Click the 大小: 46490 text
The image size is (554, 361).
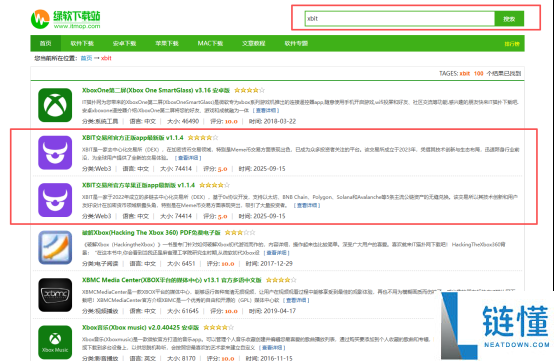pos(183,122)
